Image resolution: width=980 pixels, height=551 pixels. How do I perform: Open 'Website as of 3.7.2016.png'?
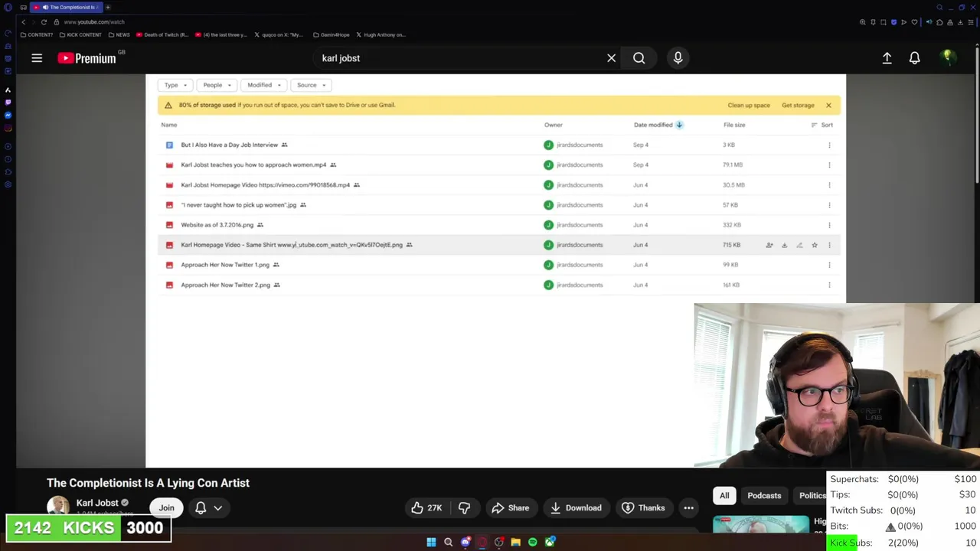pyautogui.click(x=217, y=224)
